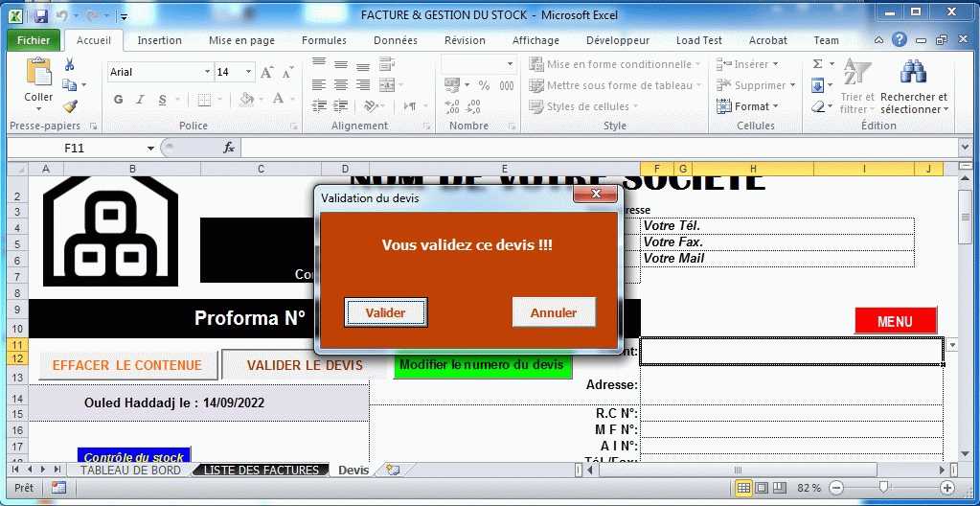Click the Fill down arrow icon in Édition

pyautogui.click(x=817, y=85)
